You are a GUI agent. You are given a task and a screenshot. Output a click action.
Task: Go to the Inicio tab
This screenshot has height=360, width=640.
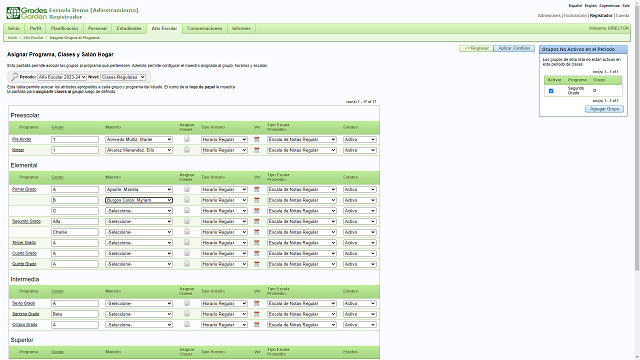pos(14,28)
